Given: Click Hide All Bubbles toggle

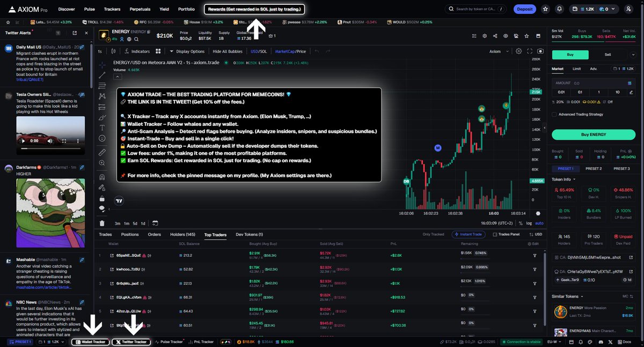Looking at the screenshot, I should [x=228, y=52].
